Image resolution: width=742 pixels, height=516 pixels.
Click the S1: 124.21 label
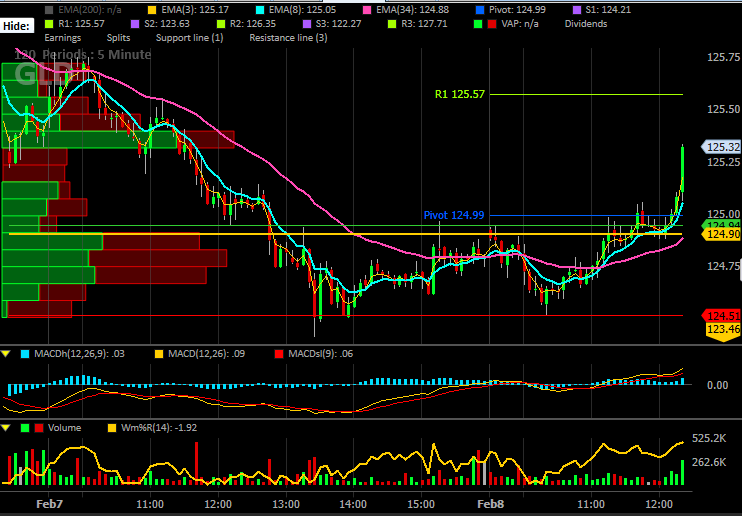pos(609,9)
